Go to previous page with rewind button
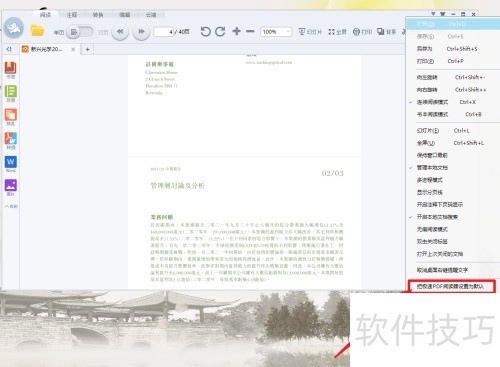Viewport: 500px width, 367px height. [x=120, y=32]
